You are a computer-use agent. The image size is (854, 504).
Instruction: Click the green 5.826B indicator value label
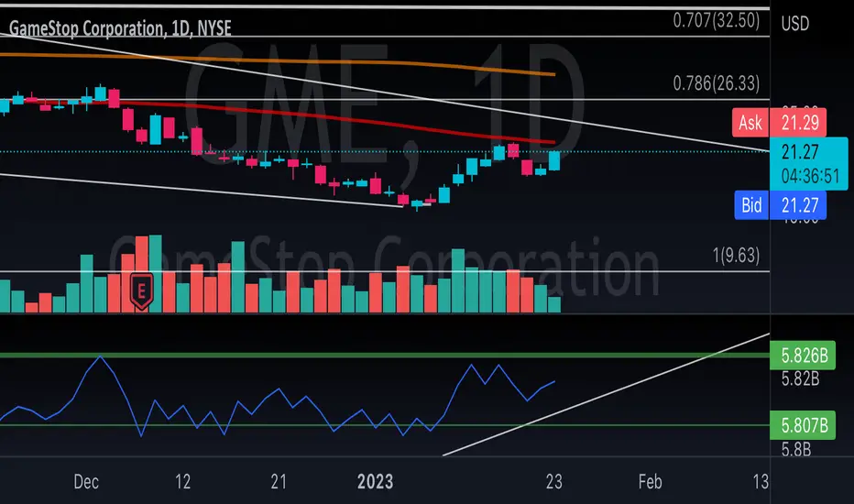coord(803,356)
